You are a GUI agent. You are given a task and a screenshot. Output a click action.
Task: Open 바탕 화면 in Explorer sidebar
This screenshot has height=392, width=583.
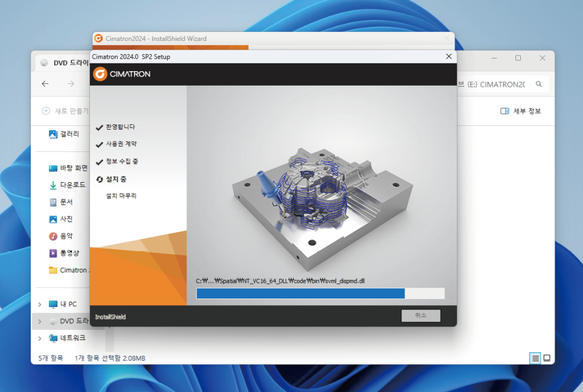click(x=68, y=168)
